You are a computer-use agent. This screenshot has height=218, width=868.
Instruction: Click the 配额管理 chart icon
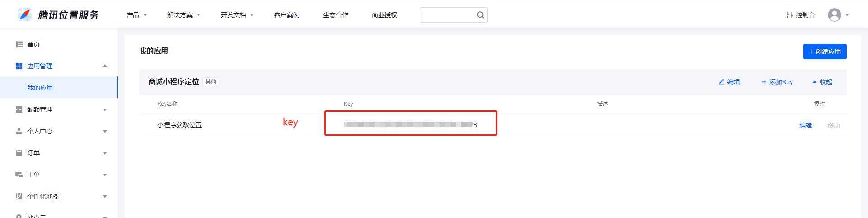[x=19, y=109]
